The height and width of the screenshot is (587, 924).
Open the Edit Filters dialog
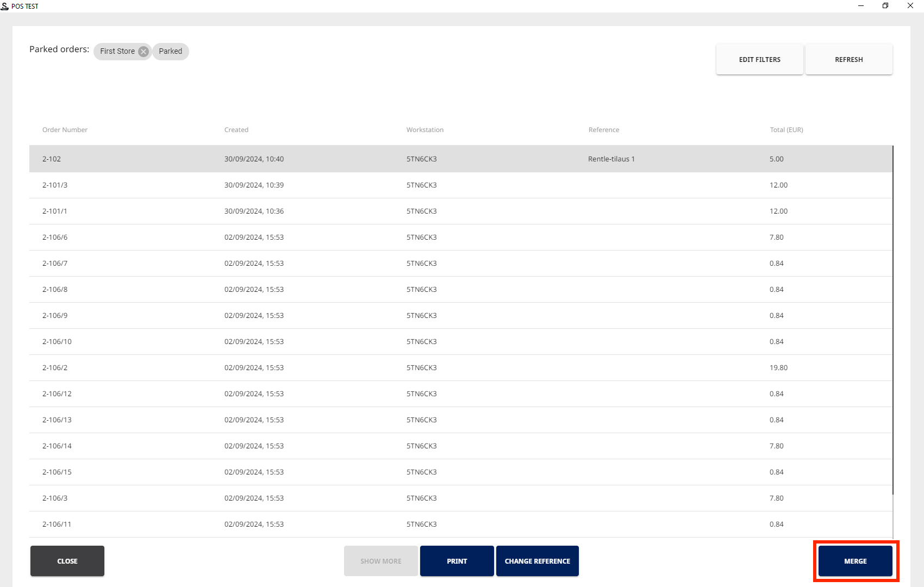759,60
